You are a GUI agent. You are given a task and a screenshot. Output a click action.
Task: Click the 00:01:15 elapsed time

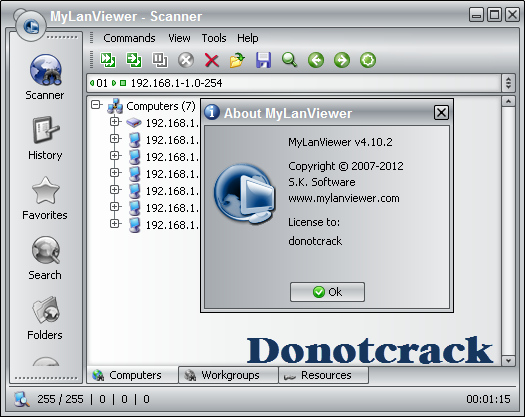pyautogui.click(x=488, y=399)
